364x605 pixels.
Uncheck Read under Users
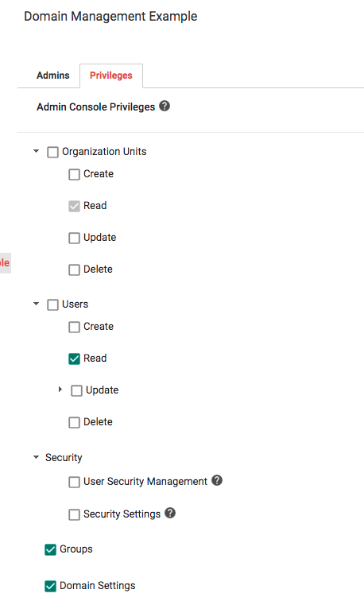click(75, 359)
